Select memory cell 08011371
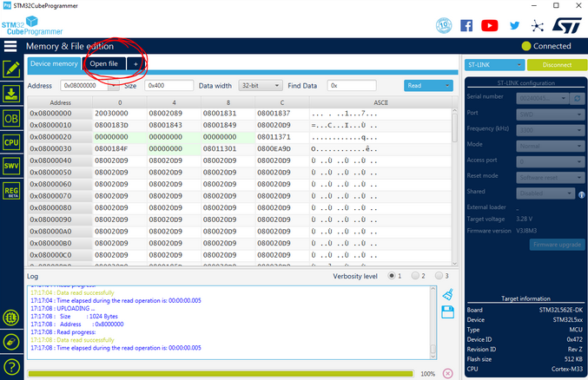Screen dimensions: 588x380 [x=282, y=137]
